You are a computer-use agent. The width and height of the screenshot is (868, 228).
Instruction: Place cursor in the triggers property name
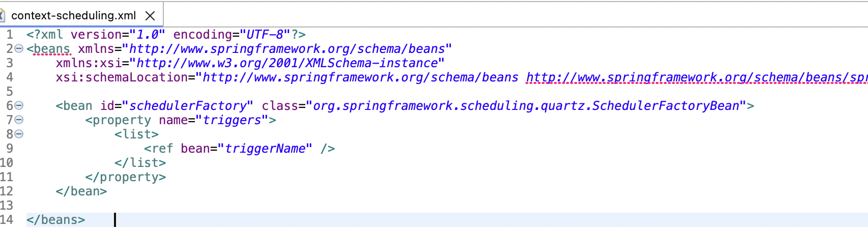click(232, 120)
